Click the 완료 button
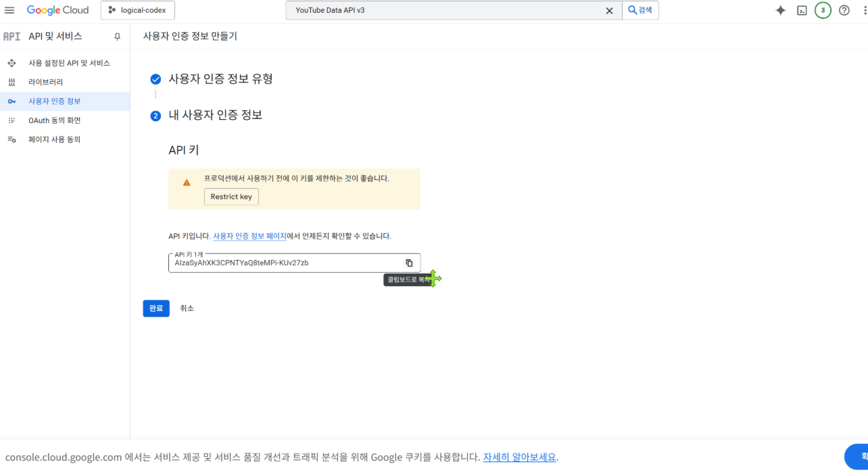The image size is (868, 471). click(x=156, y=308)
